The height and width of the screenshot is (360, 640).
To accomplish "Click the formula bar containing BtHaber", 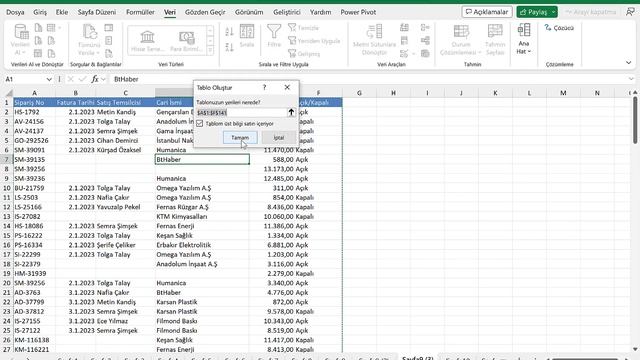I will point(367,79).
